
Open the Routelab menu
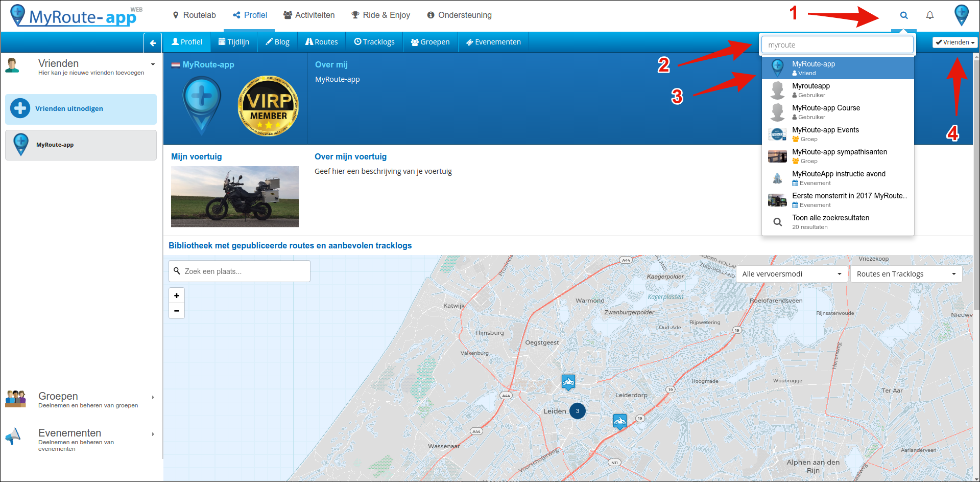pyautogui.click(x=194, y=15)
